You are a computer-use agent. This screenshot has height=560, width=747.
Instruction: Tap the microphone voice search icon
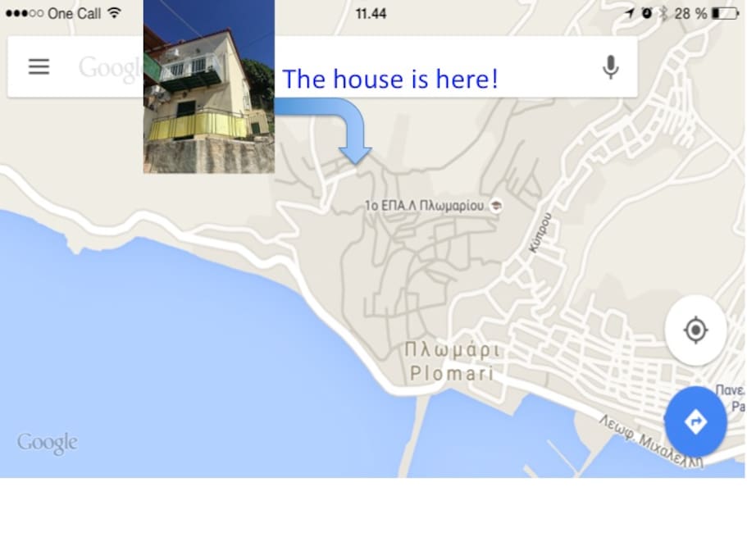click(610, 67)
